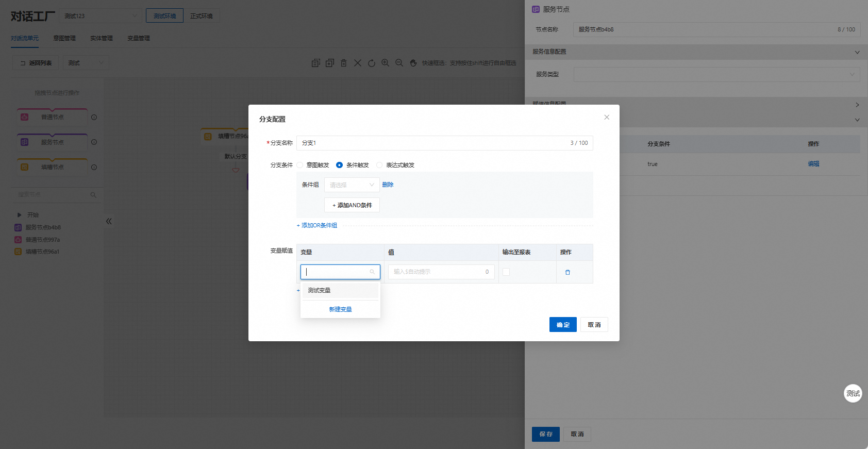The image size is (868, 449).
Task: Switch to 意图管理 tab
Action: pos(64,38)
